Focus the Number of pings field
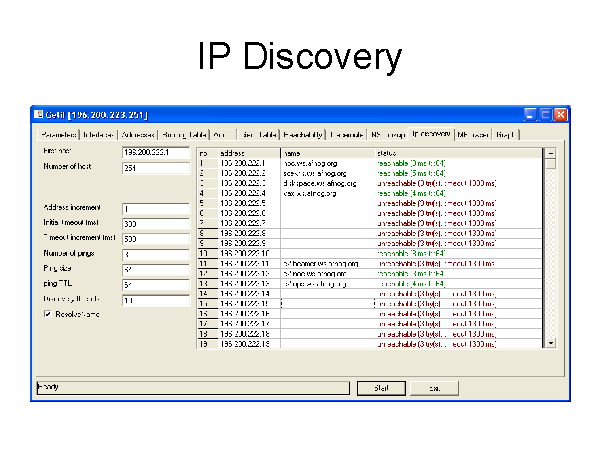Viewport: 600px width, 450px height. [155, 255]
